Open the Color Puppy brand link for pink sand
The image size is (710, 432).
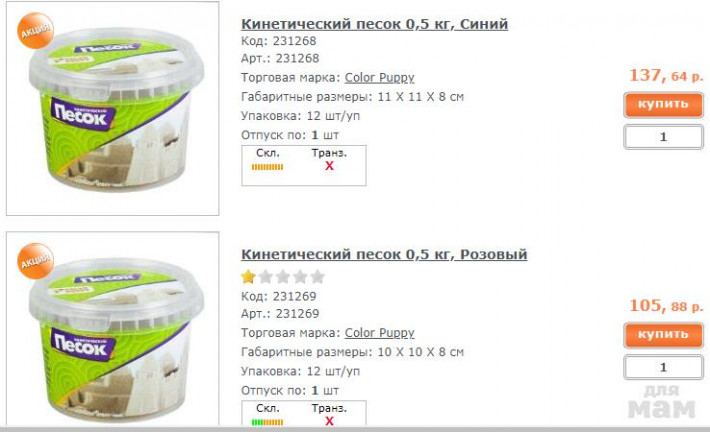[x=379, y=333]
